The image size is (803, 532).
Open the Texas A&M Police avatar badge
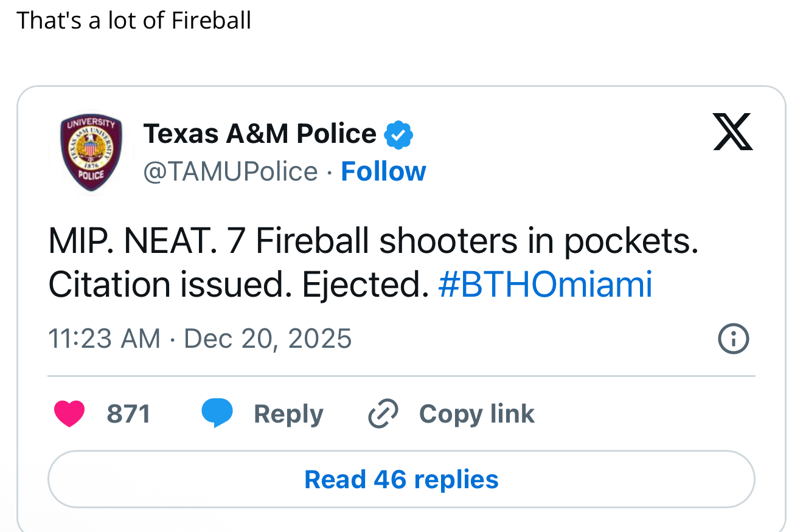click(91, 152)
